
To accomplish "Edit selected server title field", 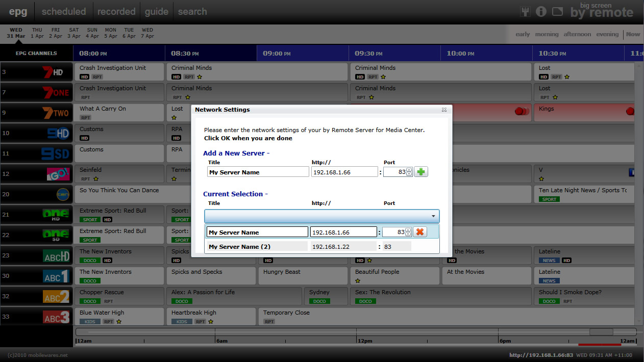I will [257, 232].
